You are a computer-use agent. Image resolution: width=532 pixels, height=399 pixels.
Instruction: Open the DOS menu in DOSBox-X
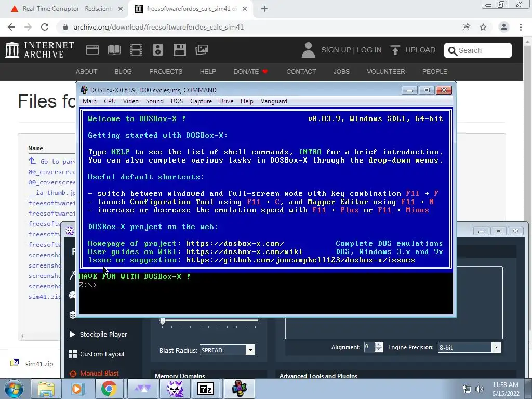pyautogui.click(x=177, y=101)
